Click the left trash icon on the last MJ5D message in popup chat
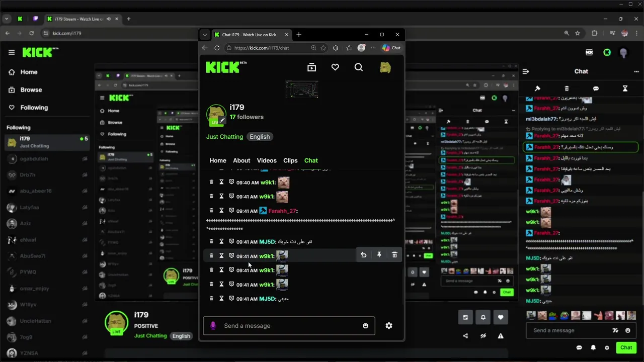644x362 pixels. tap(211, 298)
